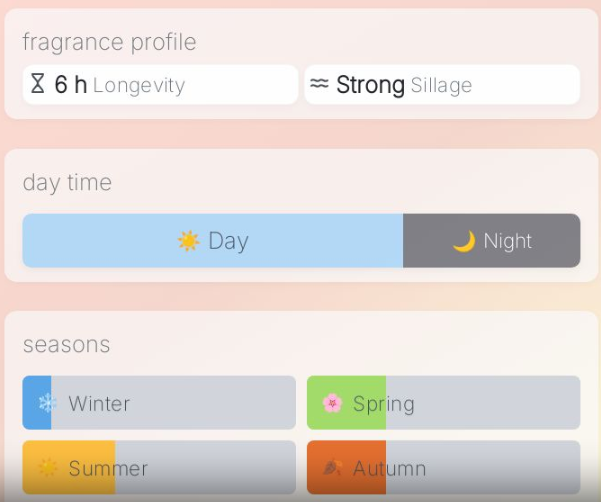Click the wavy Sillage icon
The height and width of the screenshot is (502, 601).
pyautogui.click(x=319, y=85)
